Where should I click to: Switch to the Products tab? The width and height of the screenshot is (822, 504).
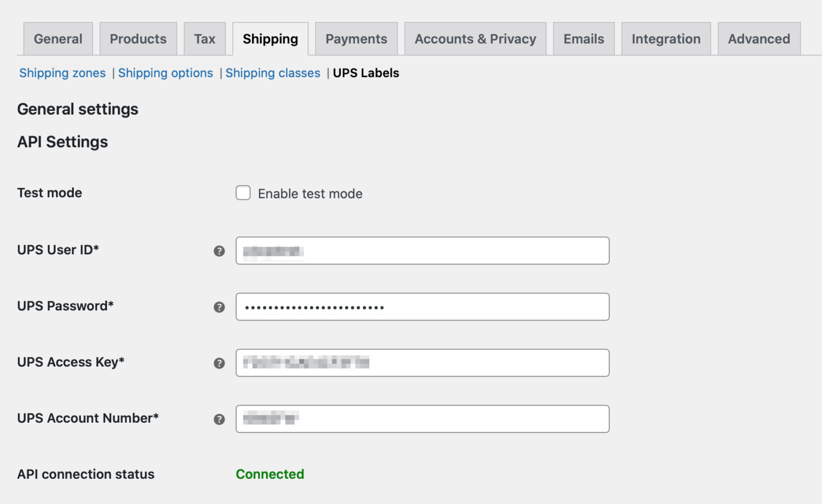[138, 38]
